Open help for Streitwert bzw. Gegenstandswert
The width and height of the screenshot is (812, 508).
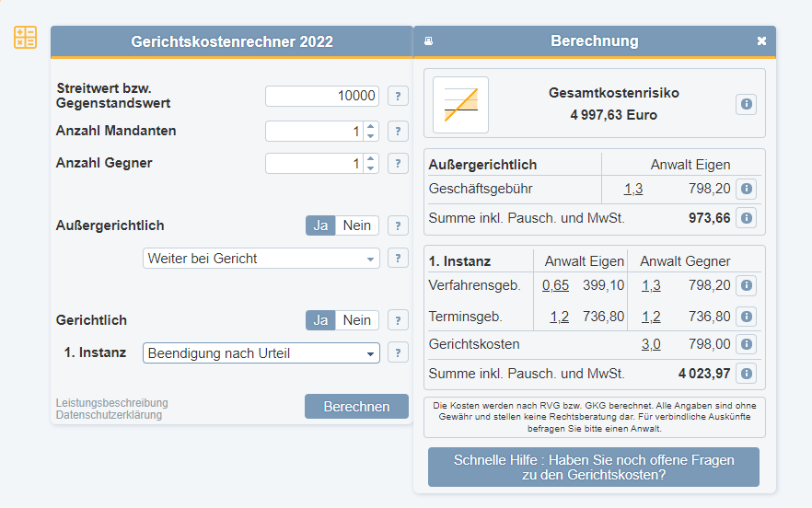[398, 96]
